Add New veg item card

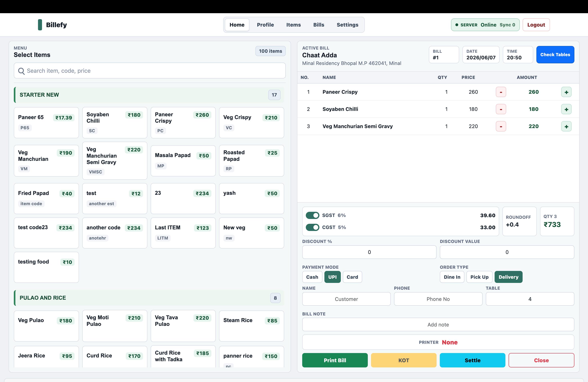(x=252, y=233)
